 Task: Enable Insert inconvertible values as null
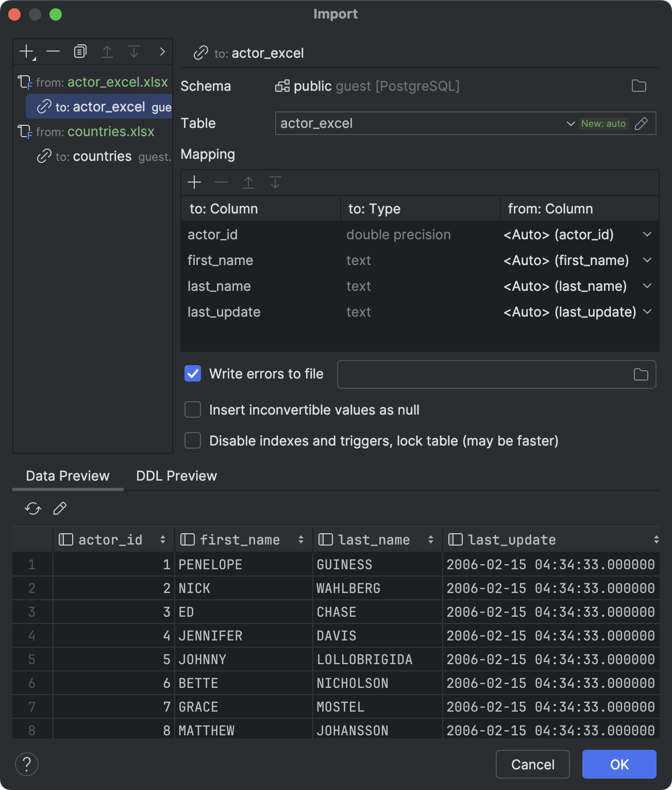192,409
